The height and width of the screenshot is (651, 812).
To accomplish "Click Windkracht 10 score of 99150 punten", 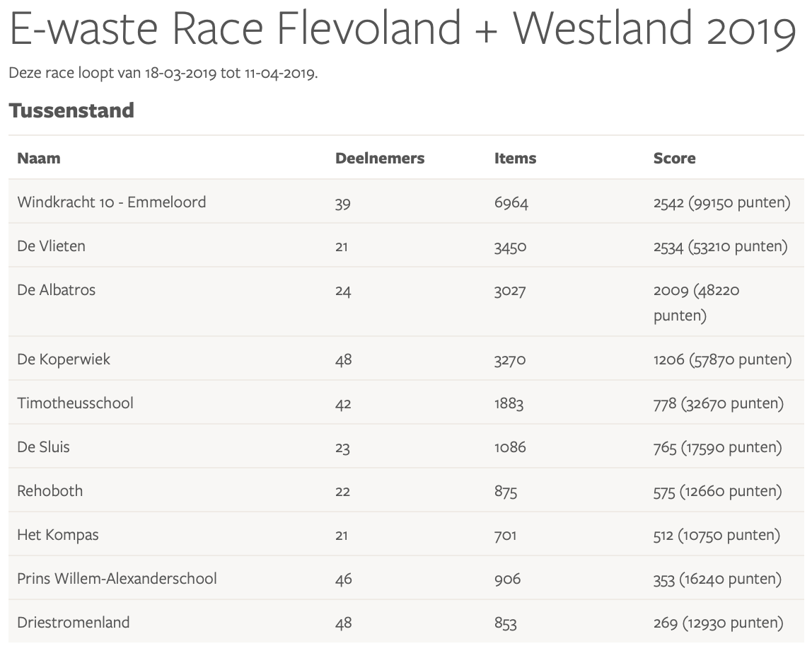I will coord(721,203).
